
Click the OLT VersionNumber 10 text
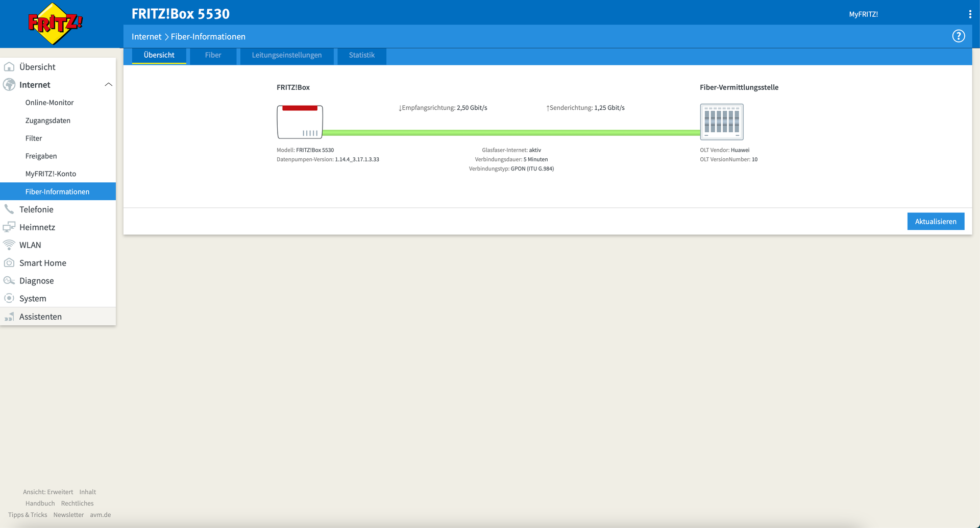coord(729,159)
